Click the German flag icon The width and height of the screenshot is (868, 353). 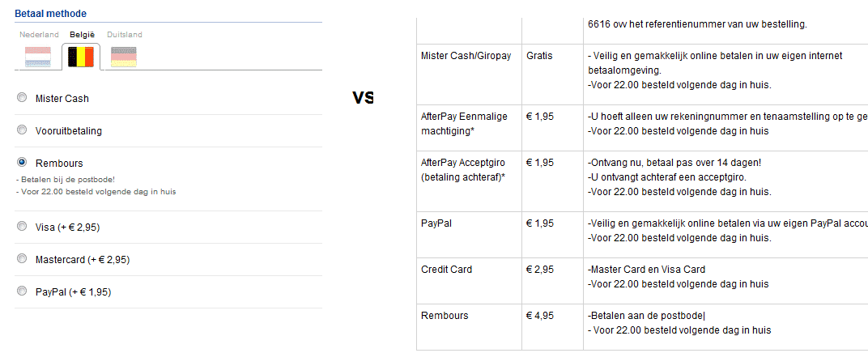(x=124, y=56)
